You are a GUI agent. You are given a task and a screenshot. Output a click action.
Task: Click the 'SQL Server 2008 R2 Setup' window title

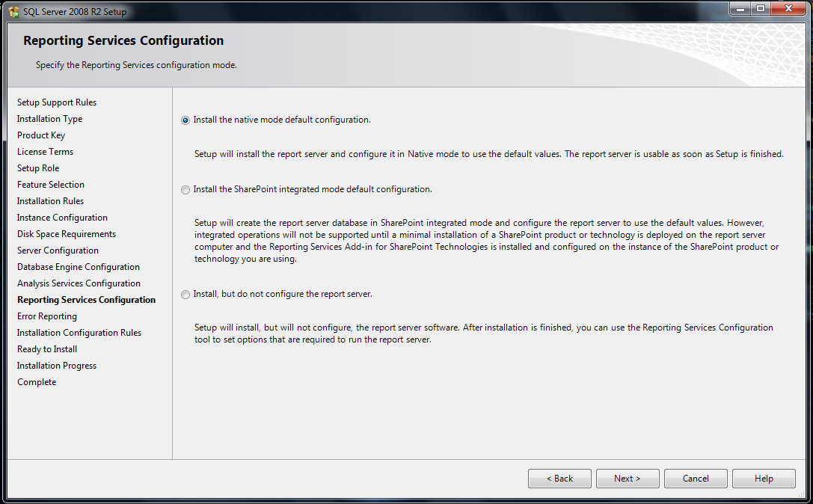pyautogui.click(x=75, y=11)
